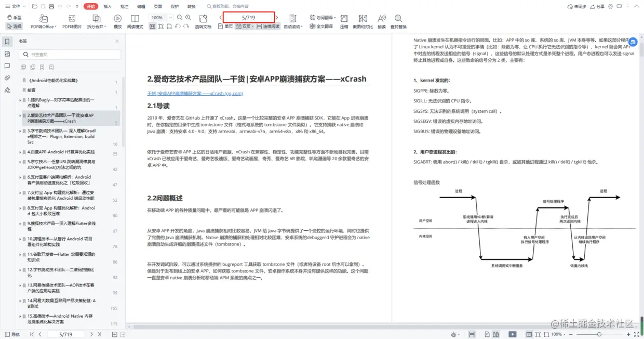
Task: Open 截图和对比 screenshot and compare
Action: [363, 22]
